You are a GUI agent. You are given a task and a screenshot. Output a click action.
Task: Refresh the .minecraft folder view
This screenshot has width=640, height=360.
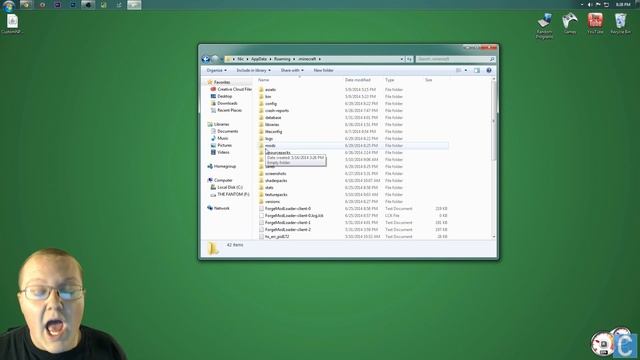[409, 59]
